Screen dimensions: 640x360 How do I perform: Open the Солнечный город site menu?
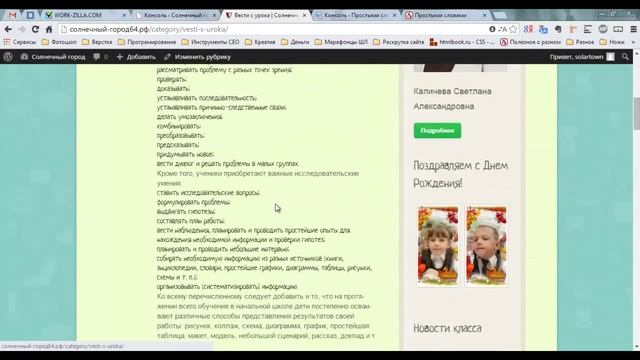53,57
